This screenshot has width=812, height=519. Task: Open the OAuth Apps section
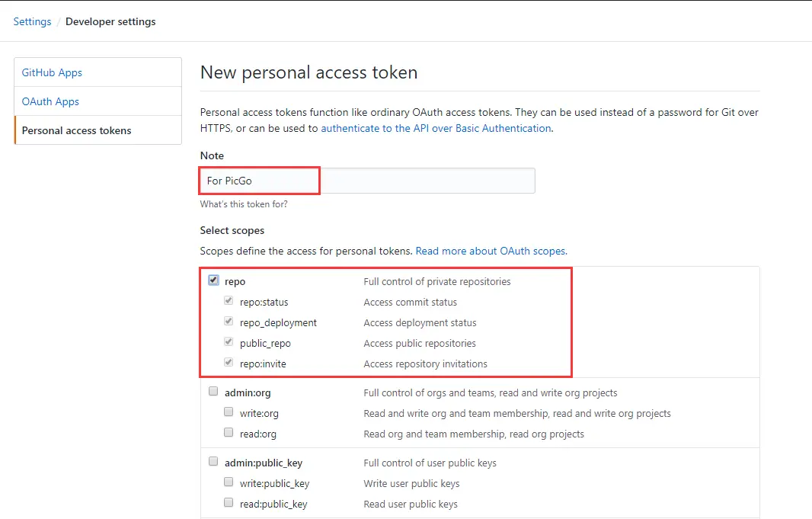(50, 101)
